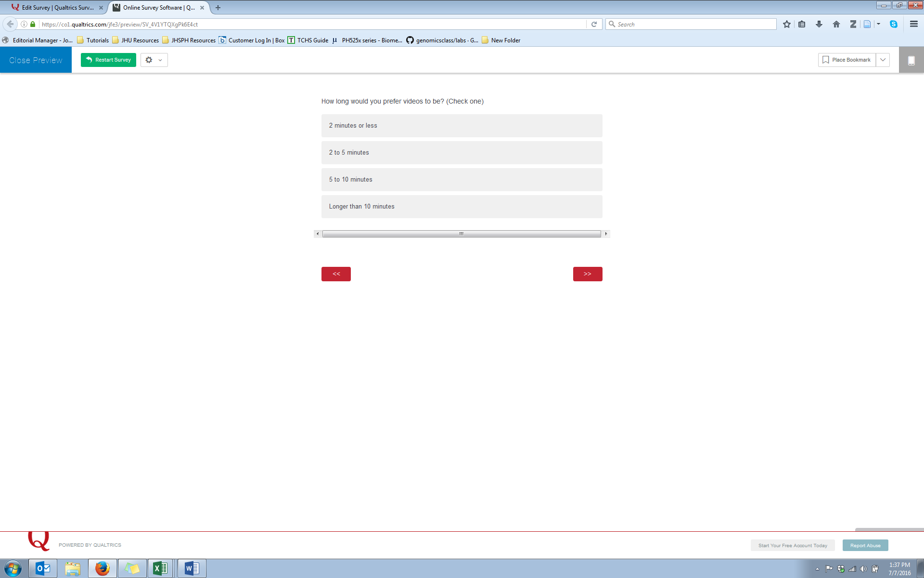
Task: Open the JHU Resources bookmarks folder
Action: click(x=136, y=40)
